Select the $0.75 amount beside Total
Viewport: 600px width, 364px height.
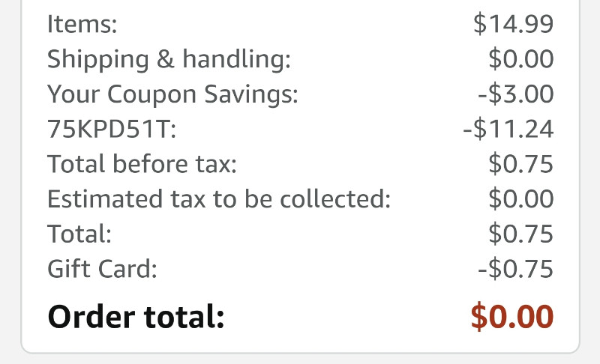click(520, 234)
